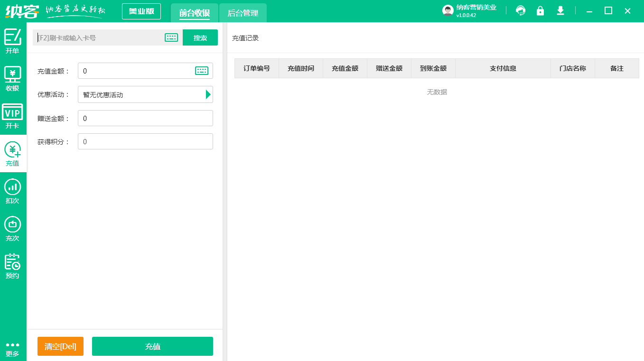The image size is (644, 361).
Task: Click the green 充值 recharge button
Action: 152,346
